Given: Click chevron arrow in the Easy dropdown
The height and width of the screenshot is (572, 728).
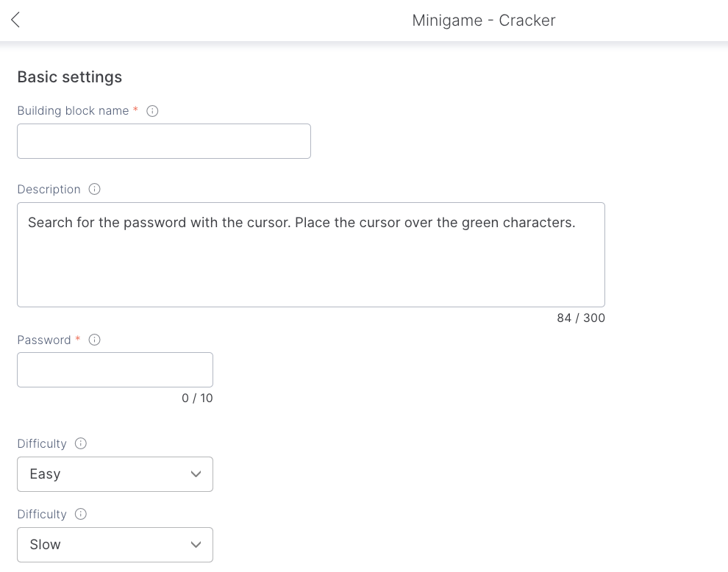Looking at the screenshot, I should point(196,474).
